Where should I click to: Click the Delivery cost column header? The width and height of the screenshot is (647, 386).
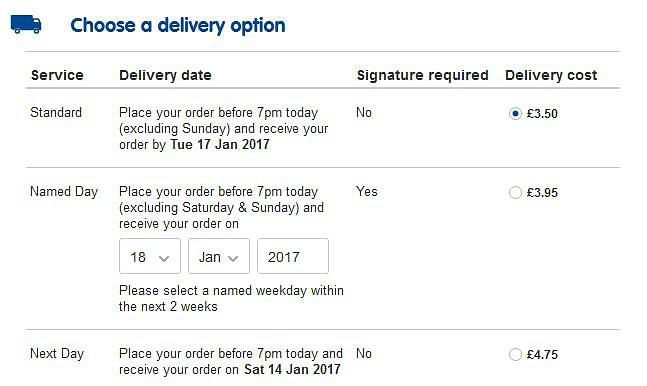point(551,75)
